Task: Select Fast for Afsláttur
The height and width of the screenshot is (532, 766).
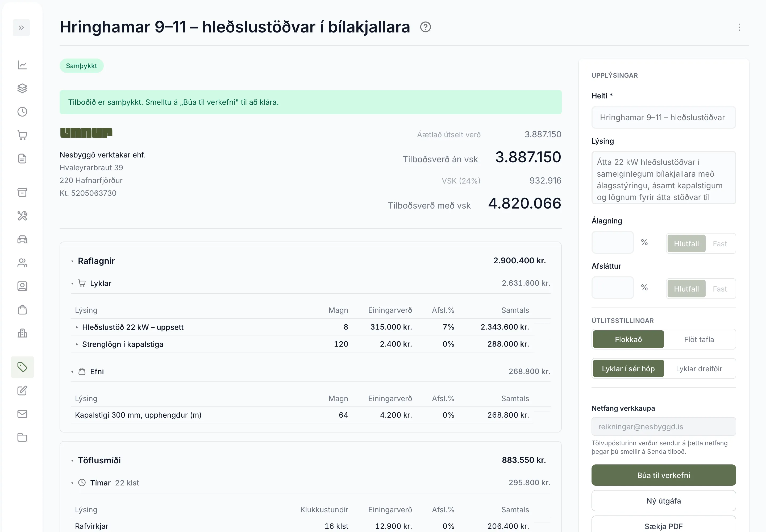Action: (720, 289)
